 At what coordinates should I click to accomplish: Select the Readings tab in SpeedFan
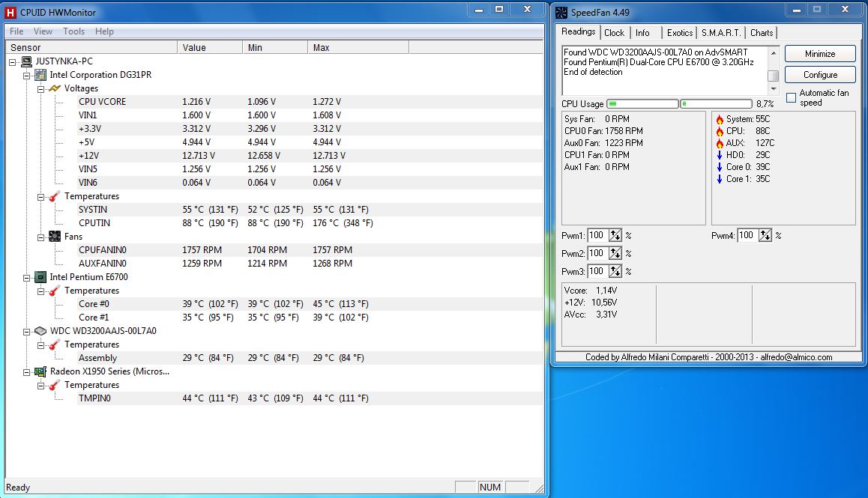coord(579,32)
